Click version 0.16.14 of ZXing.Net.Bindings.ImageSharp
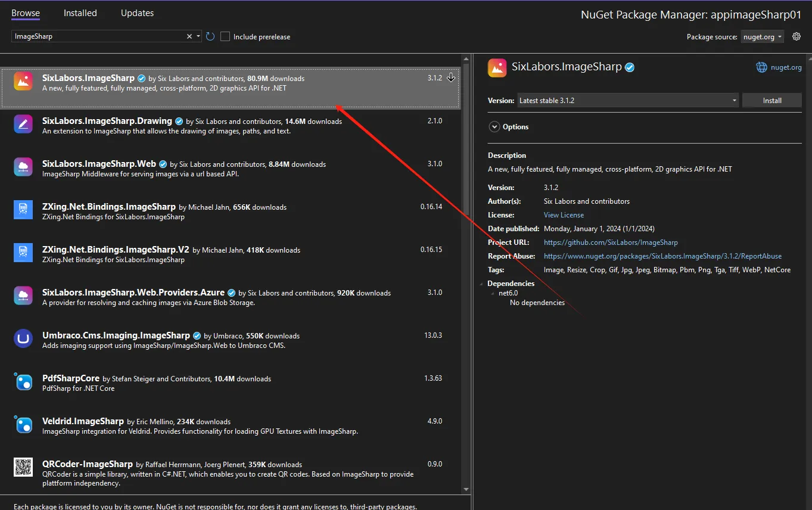The height and width of the screenshot is (510, 812). click(431, 207)
